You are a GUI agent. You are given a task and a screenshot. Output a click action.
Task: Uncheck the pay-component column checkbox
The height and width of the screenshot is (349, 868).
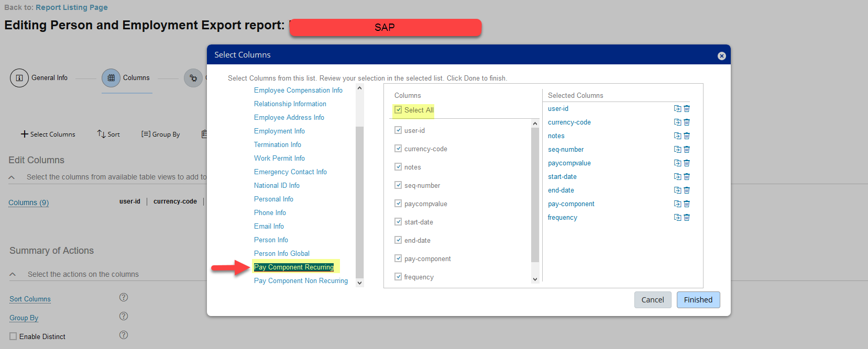coord(398,258)
